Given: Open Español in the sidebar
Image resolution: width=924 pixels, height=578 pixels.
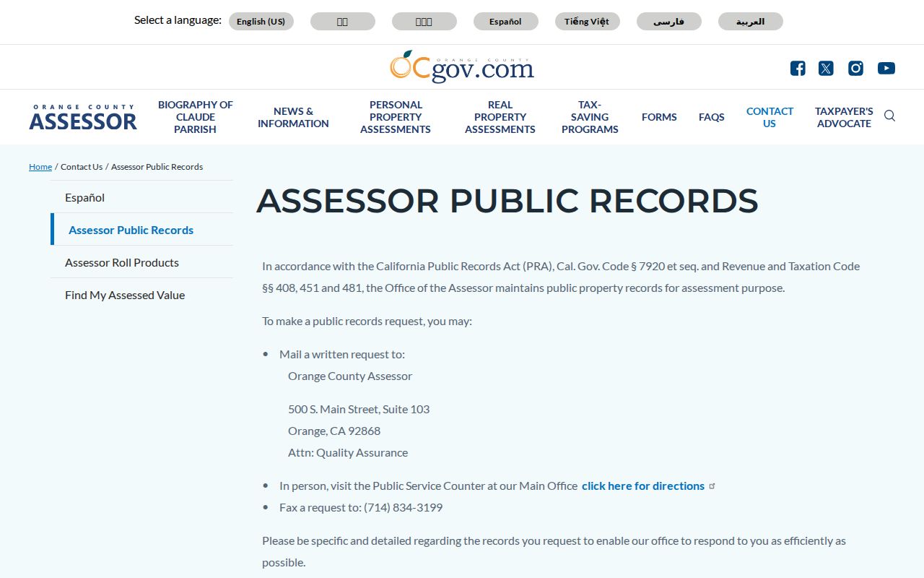Looking at the screenshot, I should [141, 197].
